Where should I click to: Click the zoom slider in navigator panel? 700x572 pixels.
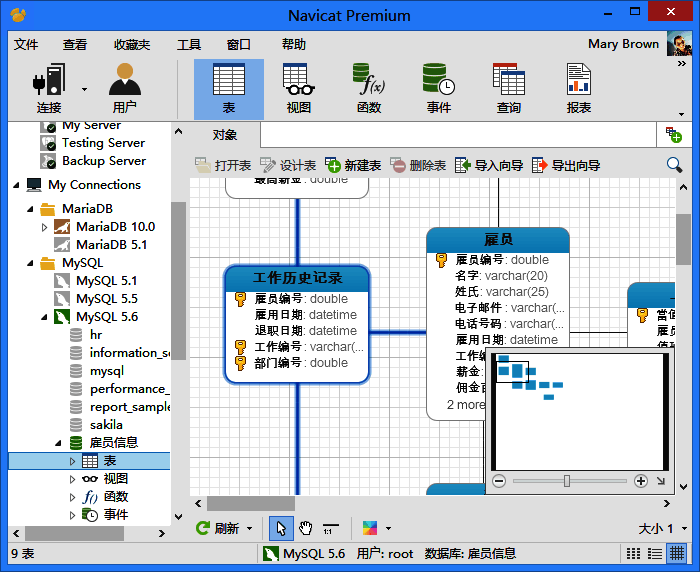tap(566, 481)
